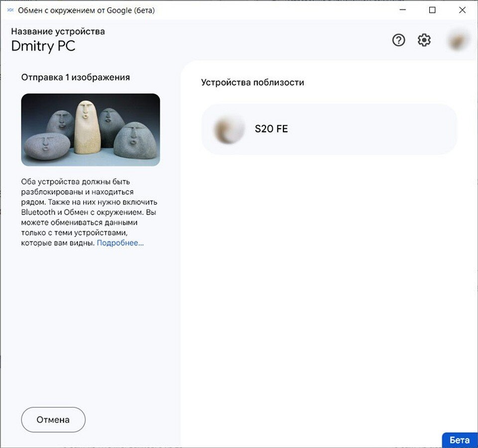
Task: Open the Подробнее… link
Action: tap(120, 243)
